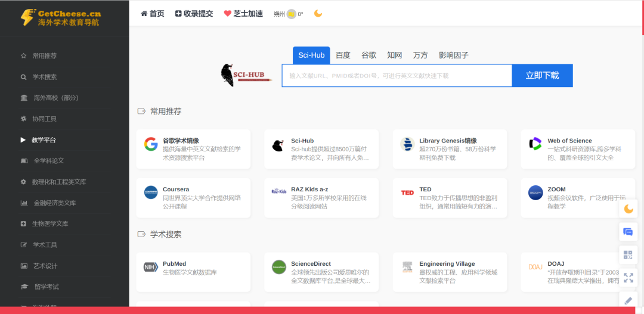
Task: Click the description text 生物医学文献数据库
Action: click(190, 272)
